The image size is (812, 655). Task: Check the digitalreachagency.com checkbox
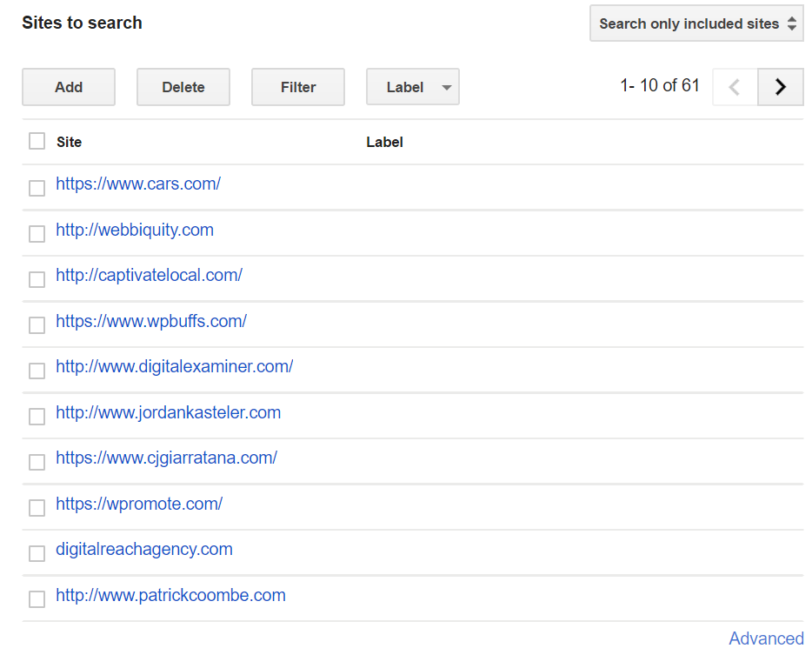[37, 553]
